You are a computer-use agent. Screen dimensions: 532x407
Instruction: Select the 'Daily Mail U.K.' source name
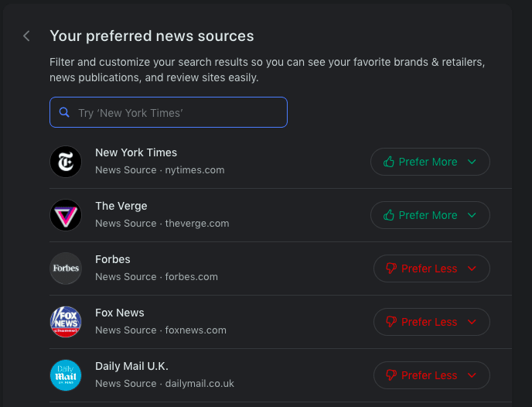click(131, 366)
